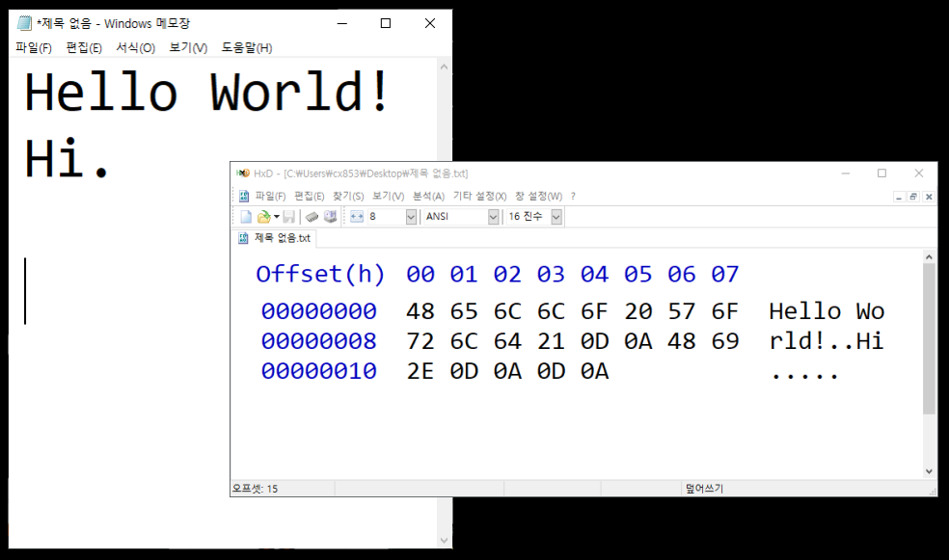The height and width of the screenshot is (560, 949).
Task: Open 보기(V) menu in HxD
Action: point(388,196)
